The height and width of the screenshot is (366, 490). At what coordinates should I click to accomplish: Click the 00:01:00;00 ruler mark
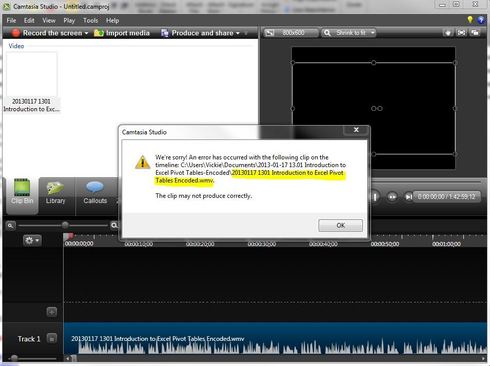446,244
